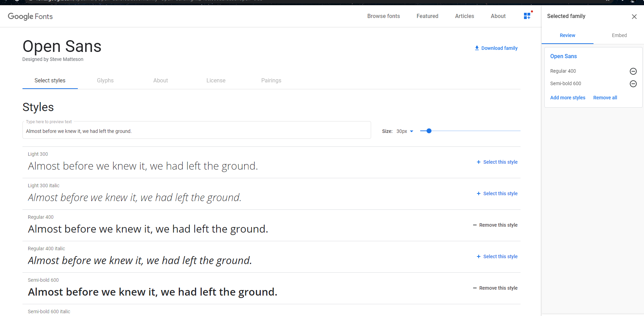Open the Browse fonts page

384,16
